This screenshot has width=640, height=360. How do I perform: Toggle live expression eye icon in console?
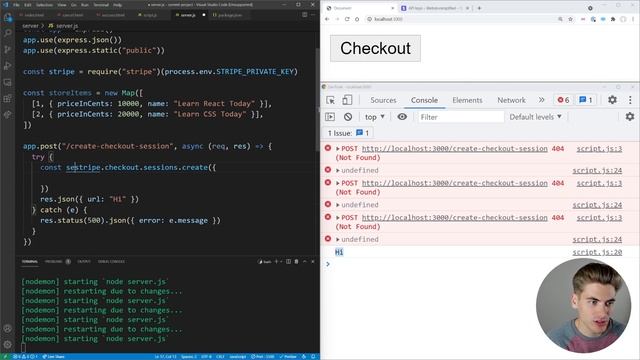[x=402, y=117]
